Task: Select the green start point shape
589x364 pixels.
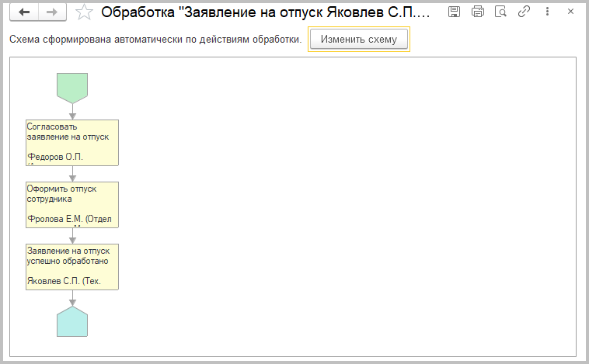Action: click(72, 87)
